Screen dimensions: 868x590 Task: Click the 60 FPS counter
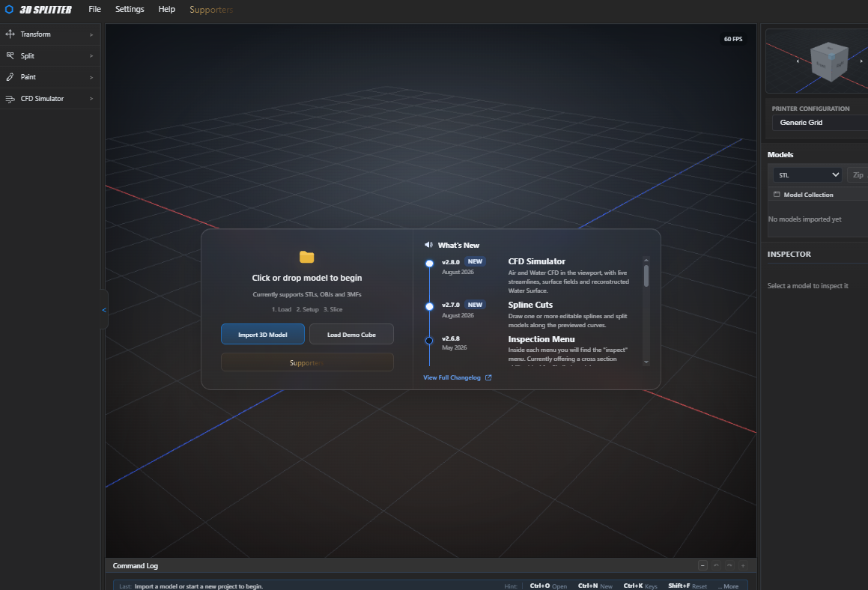tap(733, 39)
